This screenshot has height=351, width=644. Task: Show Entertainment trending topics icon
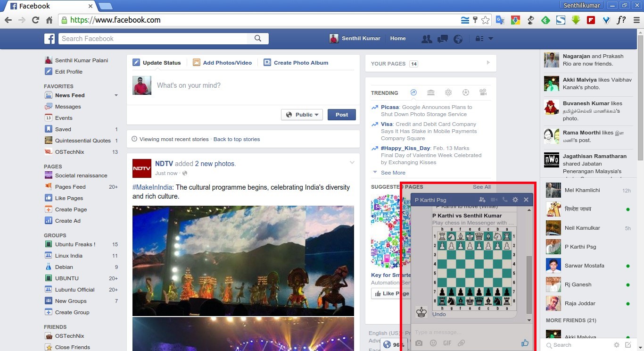483,92
